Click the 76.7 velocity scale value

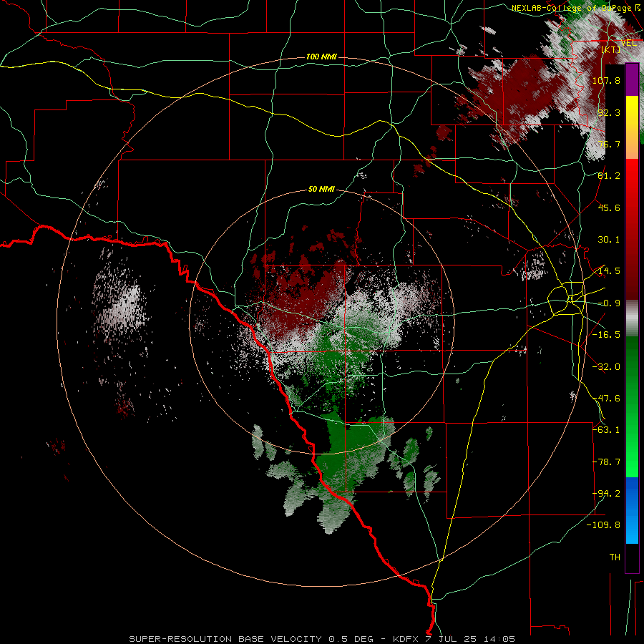609,144
